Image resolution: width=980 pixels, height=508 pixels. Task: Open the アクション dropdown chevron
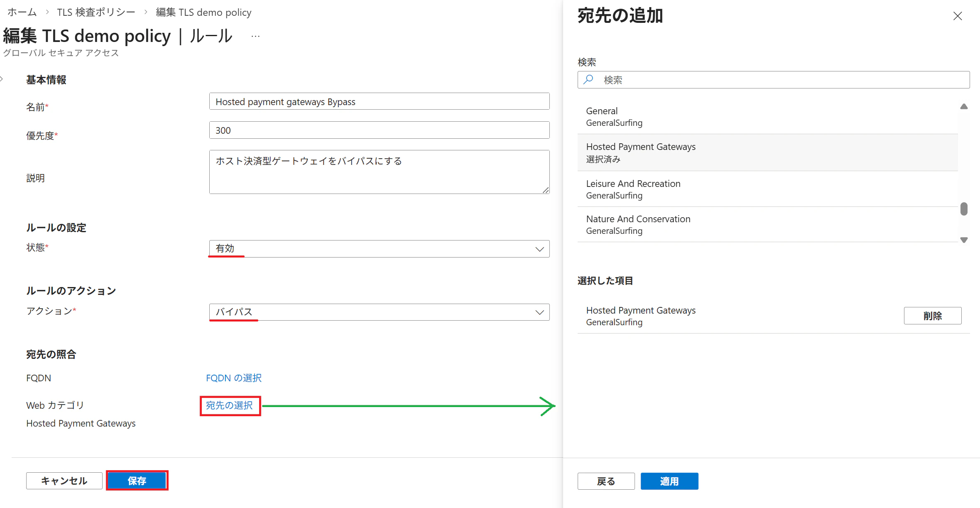pyautogui.click(x=539, y=312)
